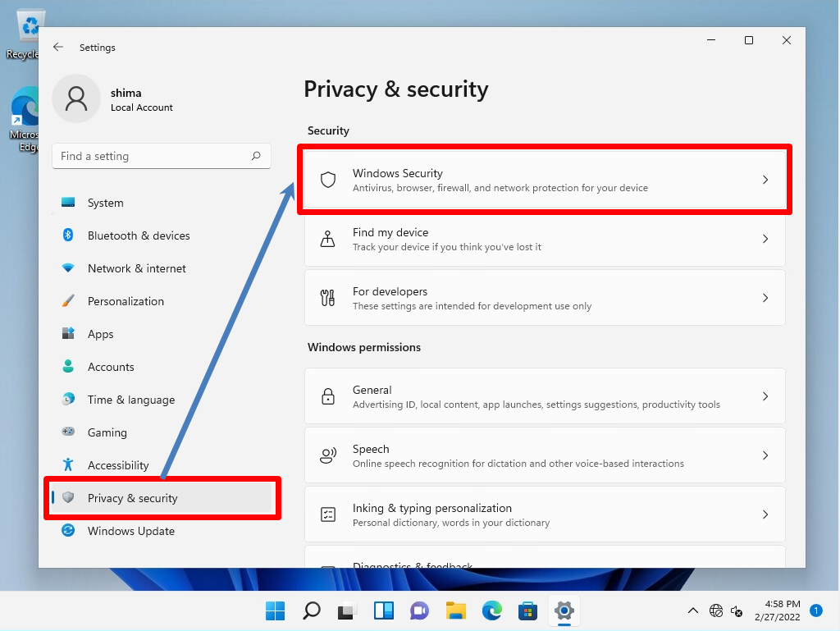Open Gaming settings in sidebar
The height and width of the screenshot is (631, 840).
point(162,432)
